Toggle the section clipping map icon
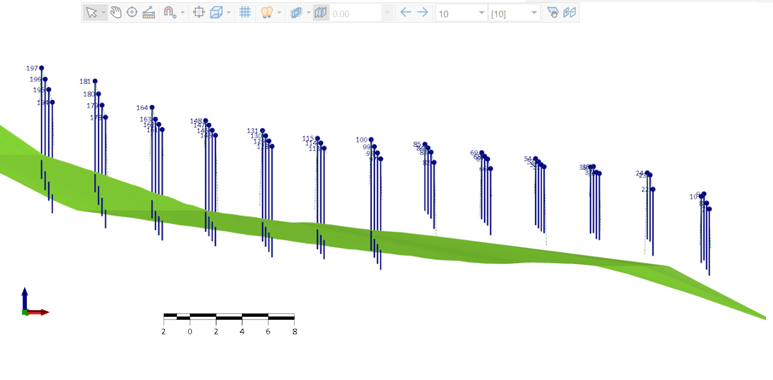Viewport: 773px width, 380px height. [321, 13]
